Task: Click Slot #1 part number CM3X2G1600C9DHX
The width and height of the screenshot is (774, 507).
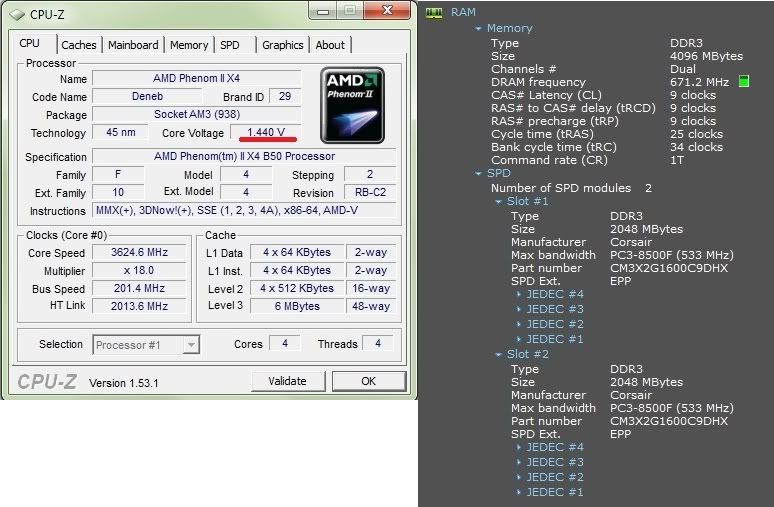Action: tap(669, 268)
